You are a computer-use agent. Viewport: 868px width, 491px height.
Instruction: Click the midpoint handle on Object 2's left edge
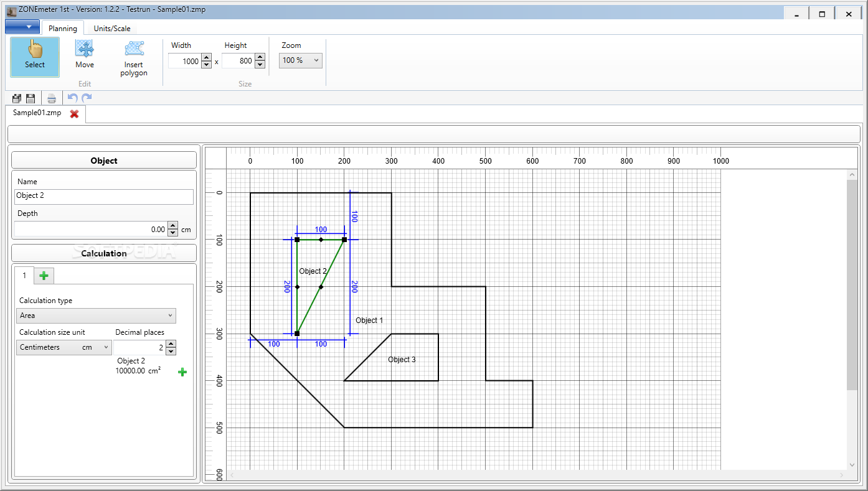pos(297,287)
